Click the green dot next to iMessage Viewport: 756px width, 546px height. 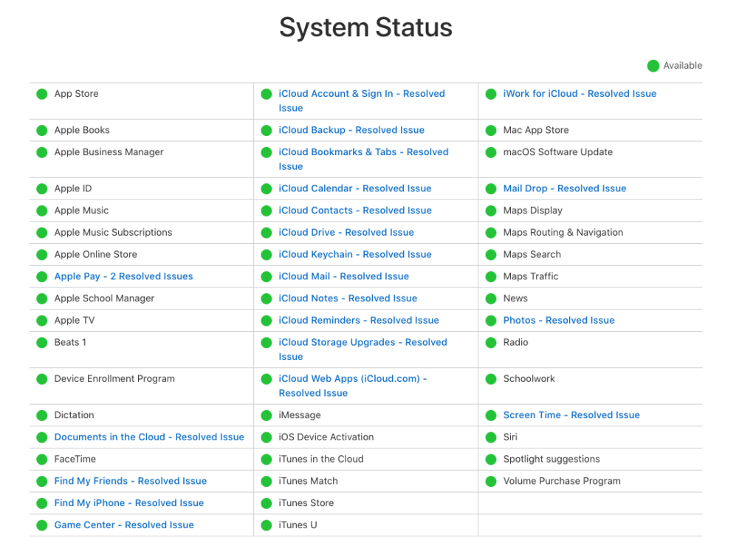pyautogui.click(x=266, y=415)
